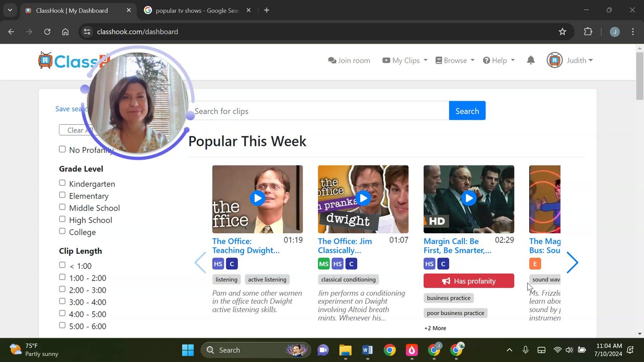Select clip length 2:00 - 3:00
Image resolution: width=644 pixels, height=362 pixels.
(62, 289)
